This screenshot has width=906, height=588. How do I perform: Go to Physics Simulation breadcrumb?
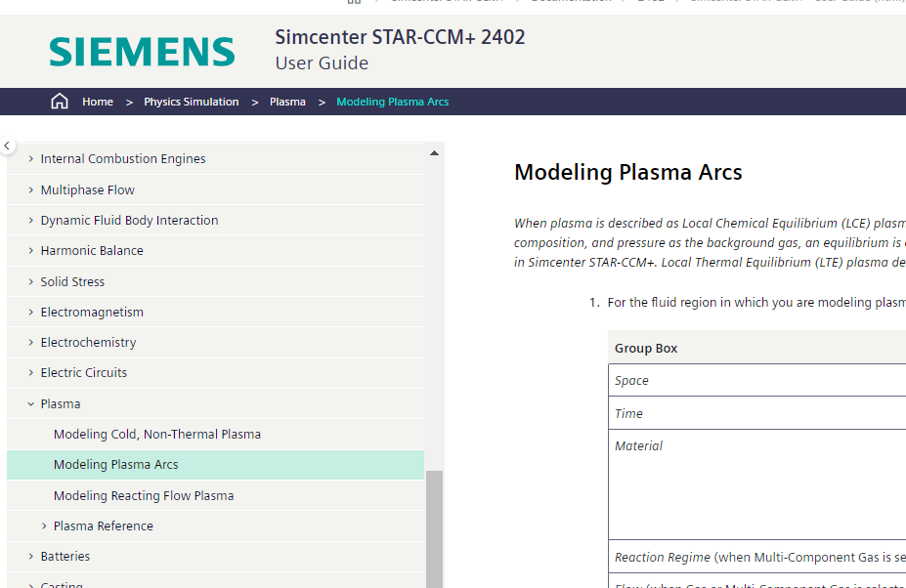coord(192,102)
